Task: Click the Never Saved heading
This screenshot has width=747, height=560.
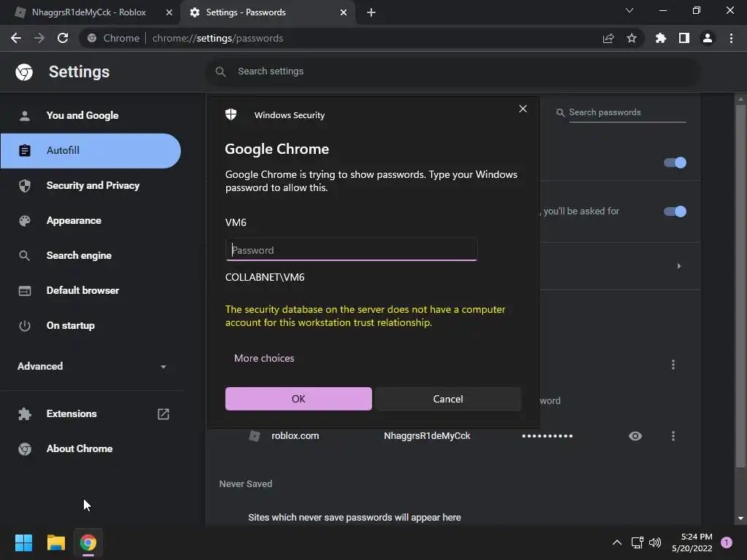Action: [246, 484]
